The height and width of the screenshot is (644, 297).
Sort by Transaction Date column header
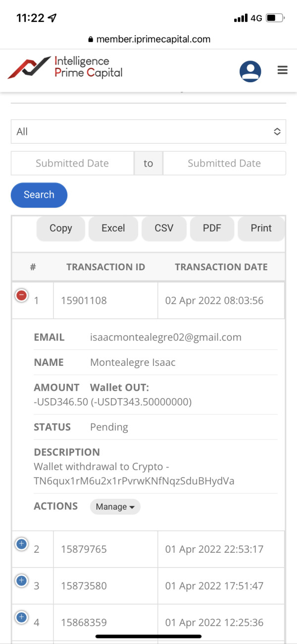pos(221,267)
